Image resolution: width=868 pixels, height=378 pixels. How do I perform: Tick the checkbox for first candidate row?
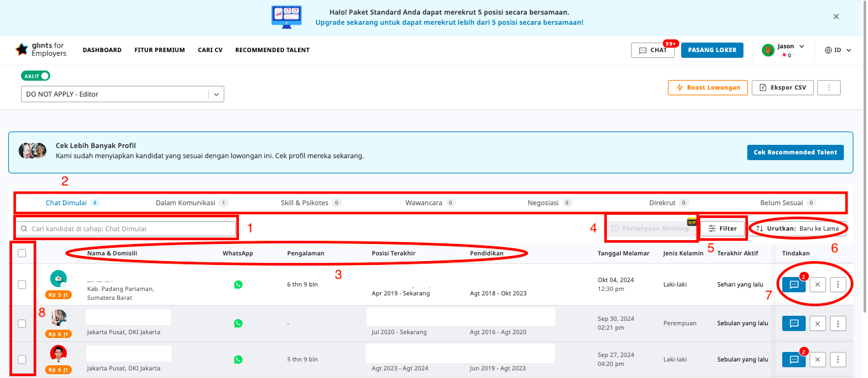[22, 285]
